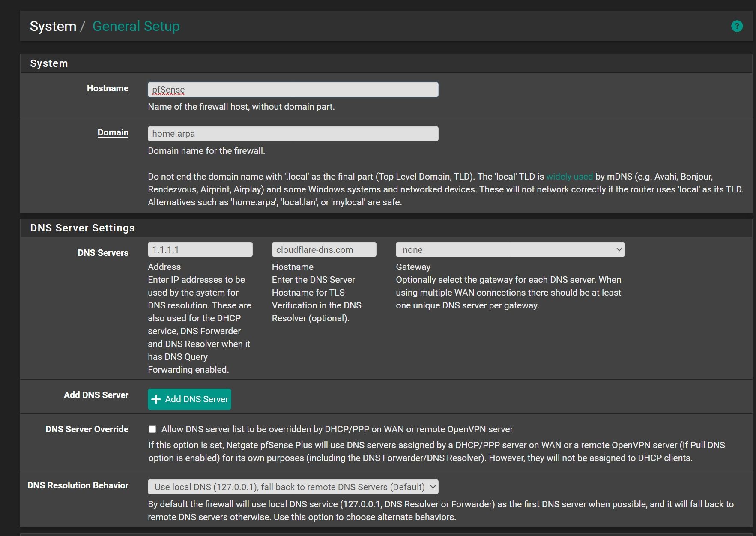Screen dimensions: 756x536
Task: Click 'Domain name for the firewall.' text
Action: (x=206, y=151)
